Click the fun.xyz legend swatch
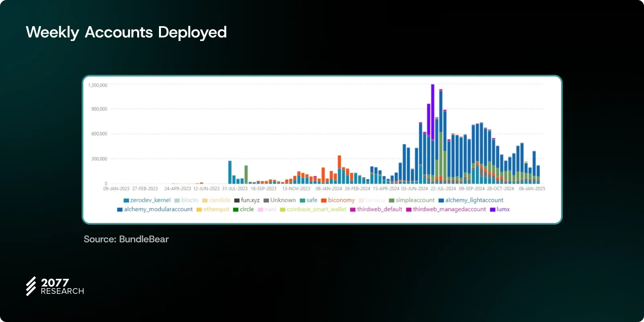This screenshot has width=644, height=322. coord(237,200)
